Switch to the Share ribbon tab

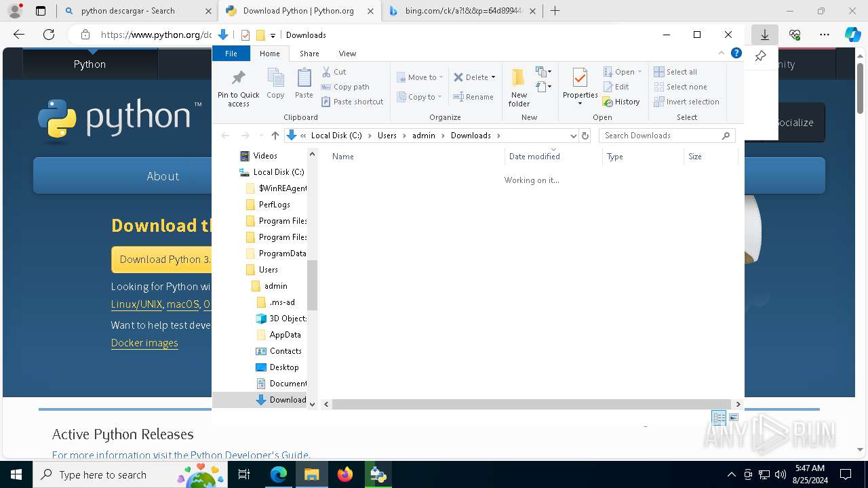(309, 53)
